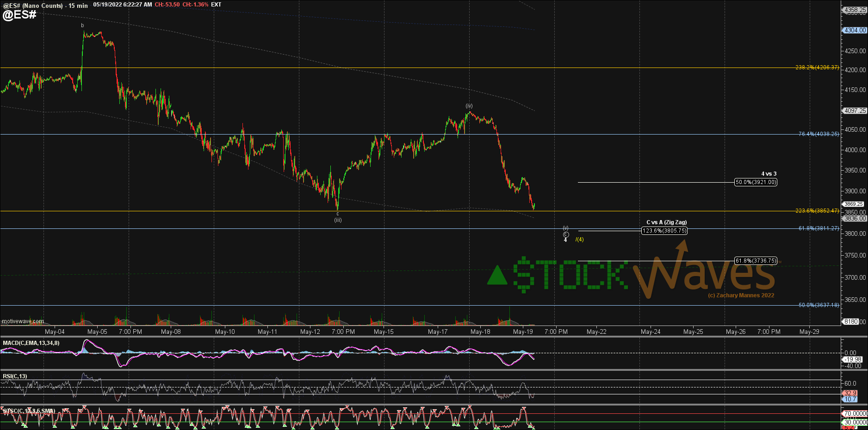
Task: Click the 4304.00 price axis marker
Action: (x=855, y=30)
